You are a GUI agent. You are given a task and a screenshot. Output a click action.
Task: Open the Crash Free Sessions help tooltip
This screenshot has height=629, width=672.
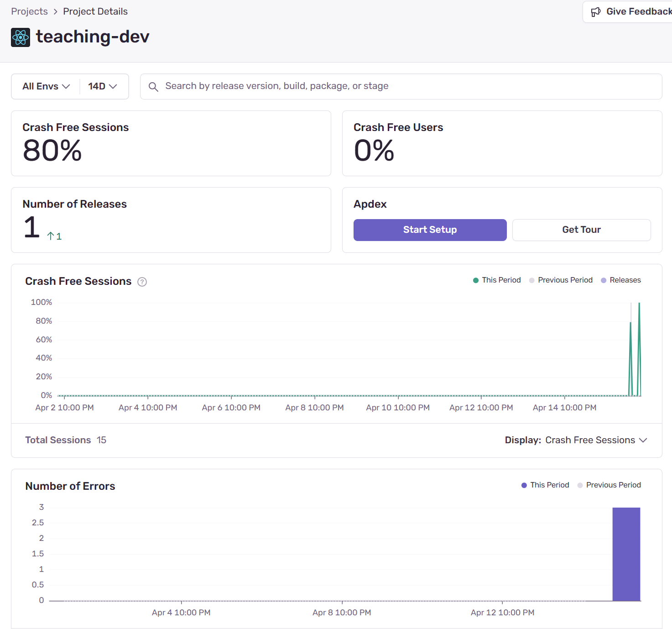tap(142, 282)
